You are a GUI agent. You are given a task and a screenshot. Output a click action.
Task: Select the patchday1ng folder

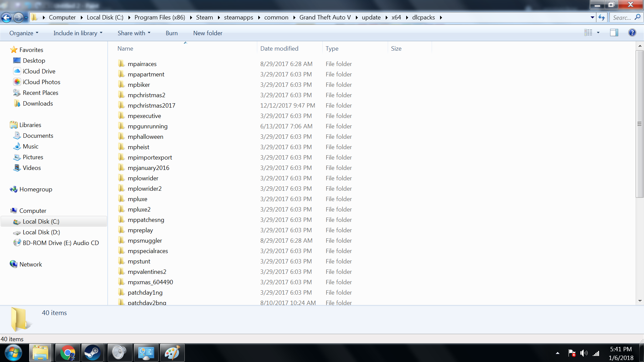(x=145, y=292)
